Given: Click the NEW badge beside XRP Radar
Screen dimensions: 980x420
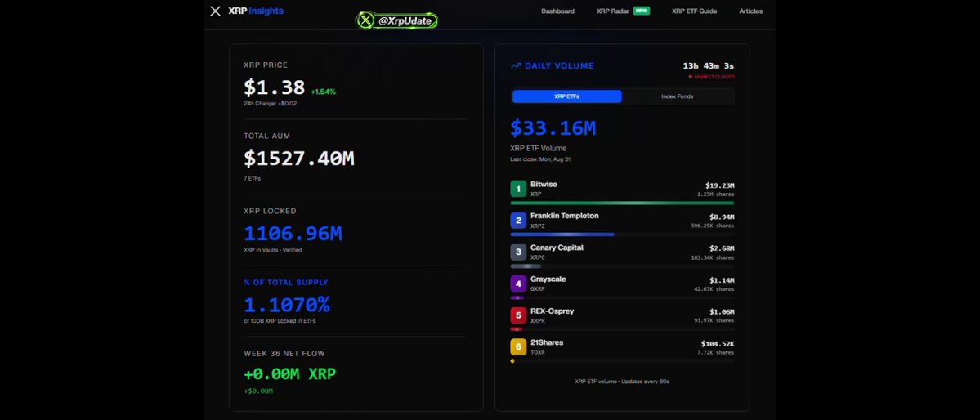Looking at the screenshot, I should 642,11.
